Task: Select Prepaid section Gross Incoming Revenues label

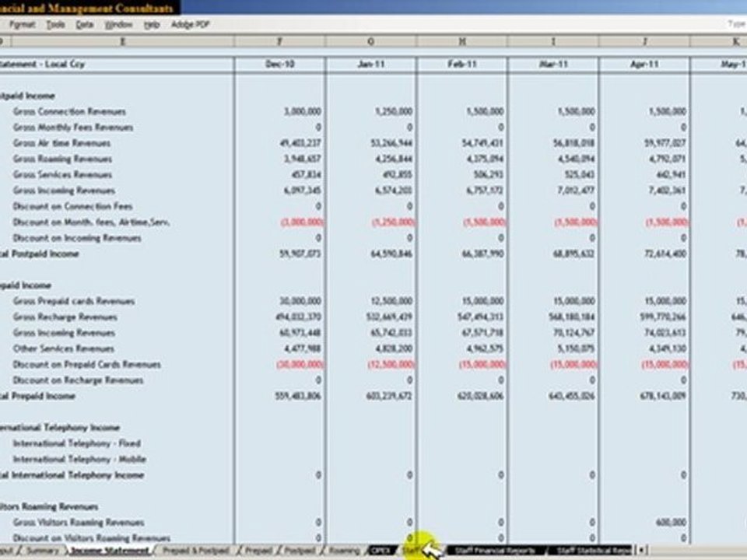Action: tap(64, 332)
